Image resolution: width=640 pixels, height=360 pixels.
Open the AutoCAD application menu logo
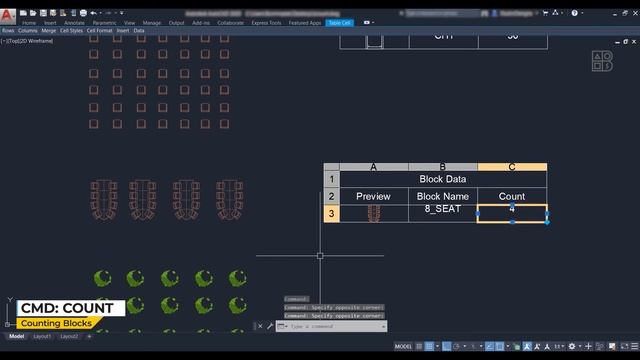coord(7,16)
